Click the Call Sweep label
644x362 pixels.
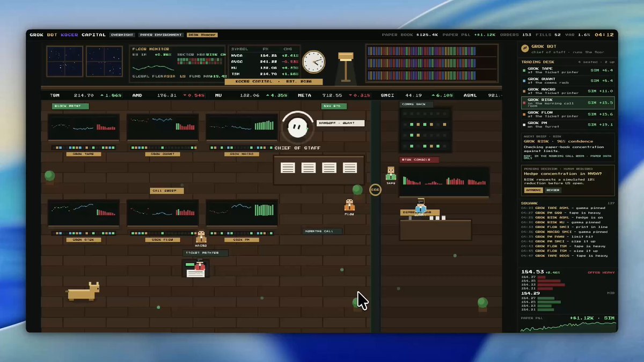[167, 190]
